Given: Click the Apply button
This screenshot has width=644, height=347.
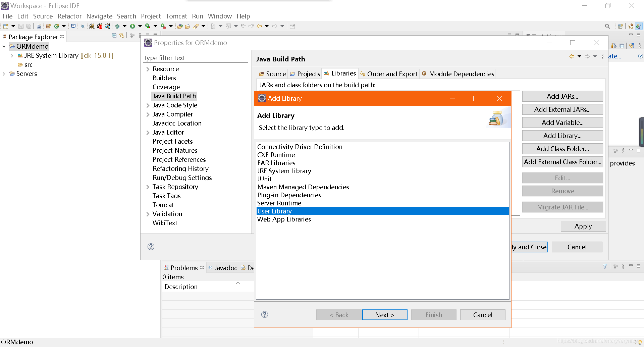Looking at the screenshot, I should pos(583,226).
